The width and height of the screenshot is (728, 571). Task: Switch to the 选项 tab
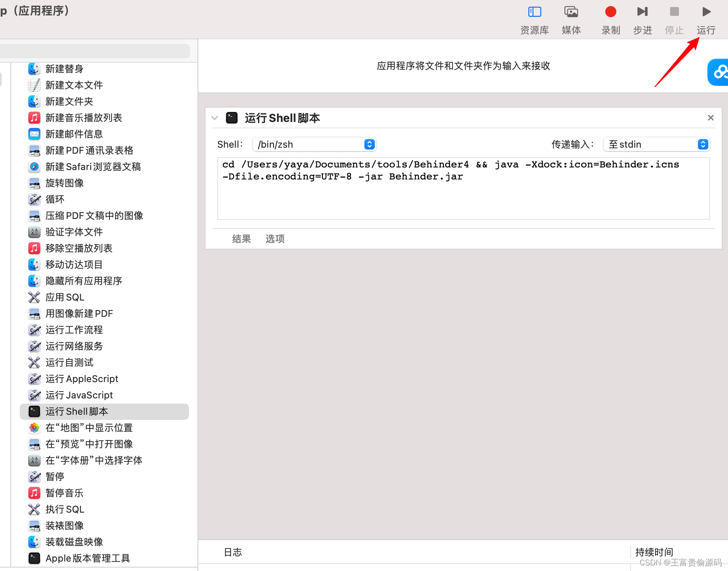[x=275, y=239]
